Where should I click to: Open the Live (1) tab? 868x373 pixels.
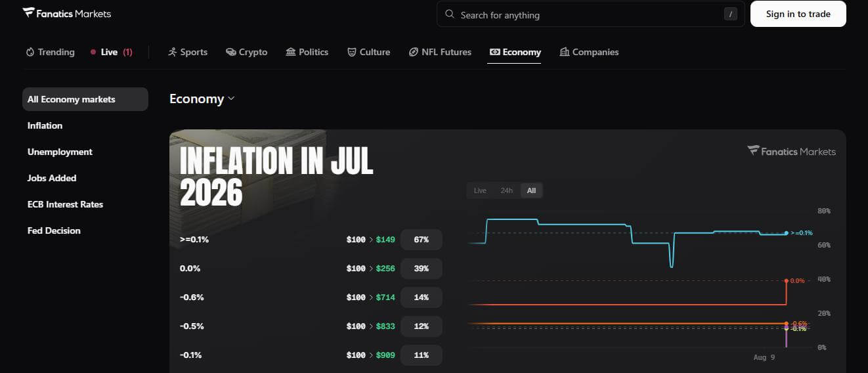tap(111, 52)
